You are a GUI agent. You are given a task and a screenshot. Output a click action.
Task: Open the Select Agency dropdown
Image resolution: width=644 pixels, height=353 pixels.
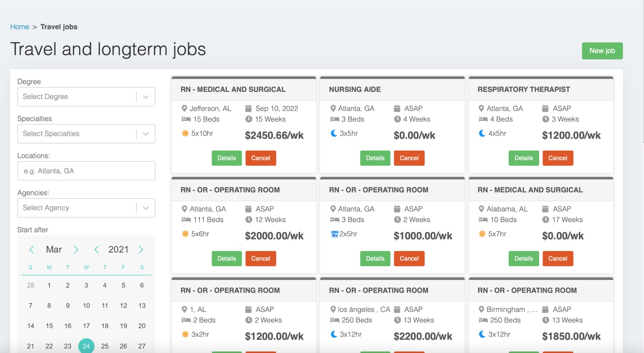coord(86,208)
